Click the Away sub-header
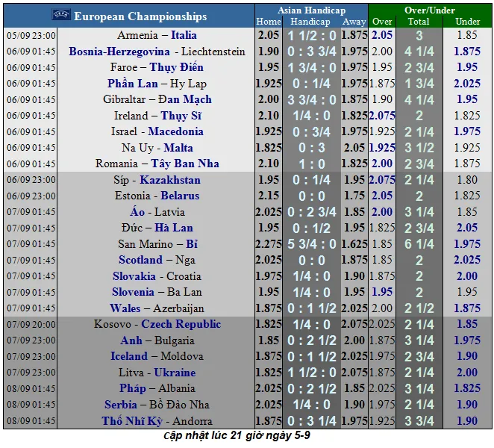 click(354, 22)
